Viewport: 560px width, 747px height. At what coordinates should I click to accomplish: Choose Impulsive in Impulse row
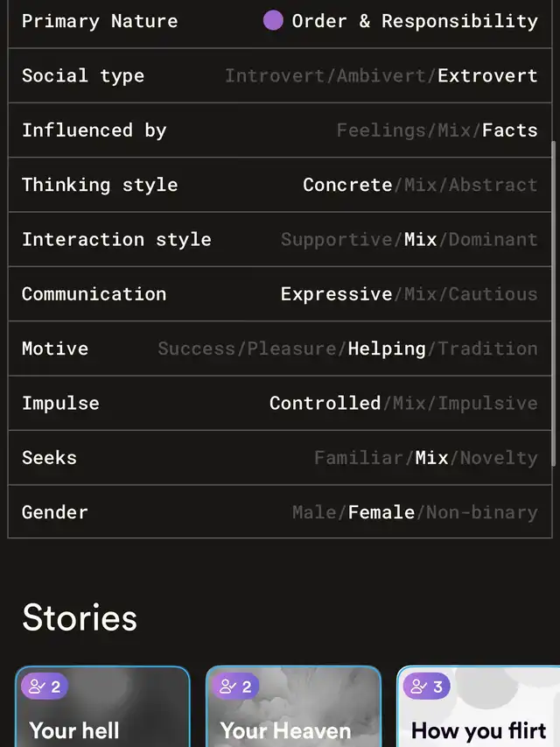click(x=487, y=404)
